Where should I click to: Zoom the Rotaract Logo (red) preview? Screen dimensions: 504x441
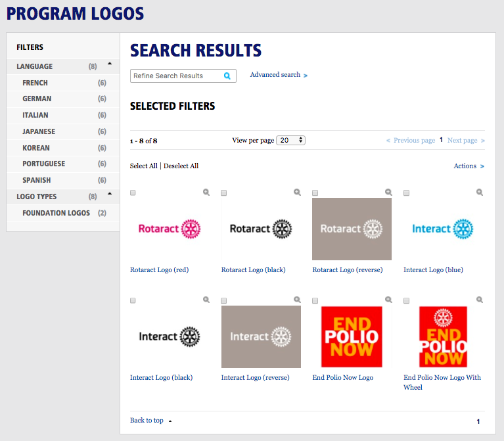click(206, 192)
